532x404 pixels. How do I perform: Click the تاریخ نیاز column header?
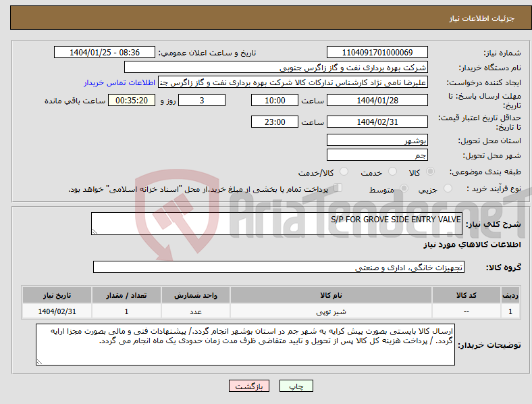57,295
